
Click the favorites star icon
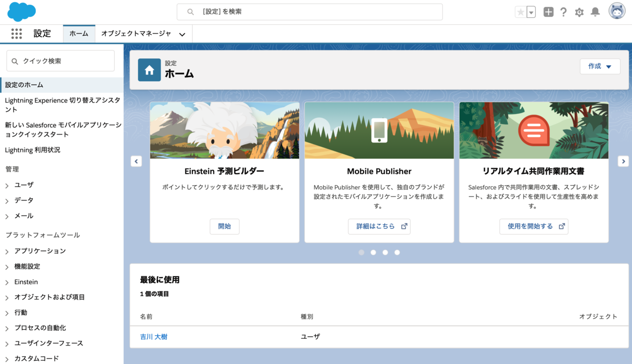click(x=520, y=12)
